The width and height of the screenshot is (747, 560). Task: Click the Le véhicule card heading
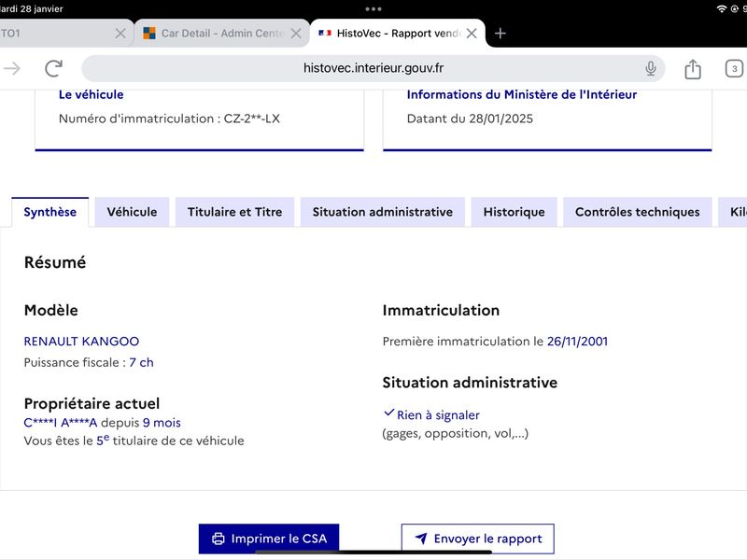tap(91, 95)
